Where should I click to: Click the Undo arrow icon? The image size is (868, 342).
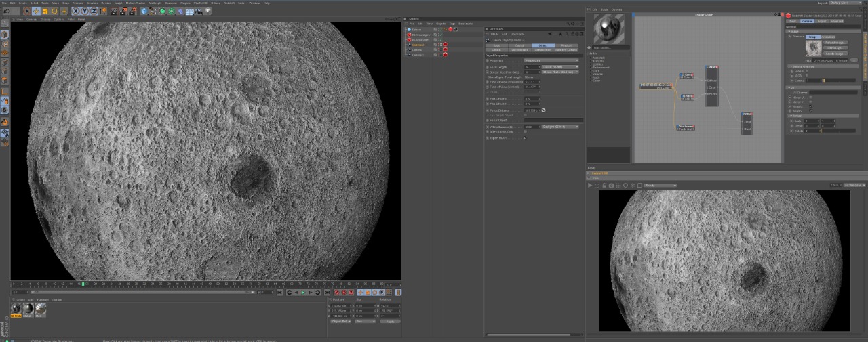point(7,12)
